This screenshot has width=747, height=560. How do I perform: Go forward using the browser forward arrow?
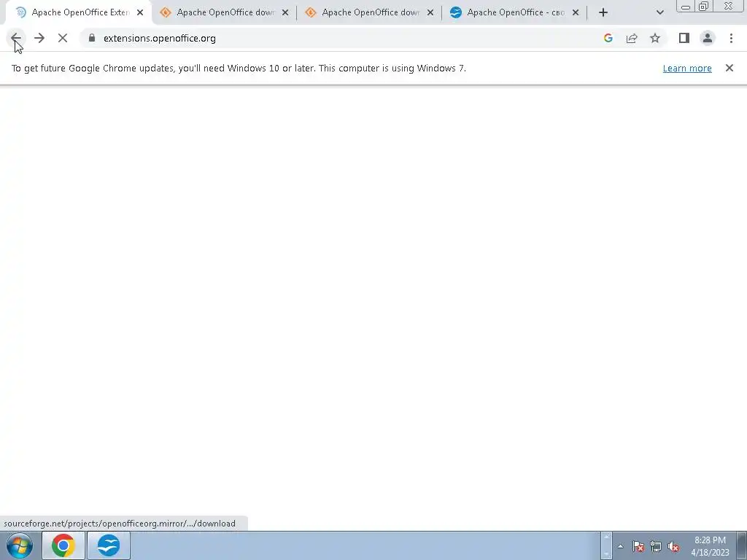[x=39, y=38]
